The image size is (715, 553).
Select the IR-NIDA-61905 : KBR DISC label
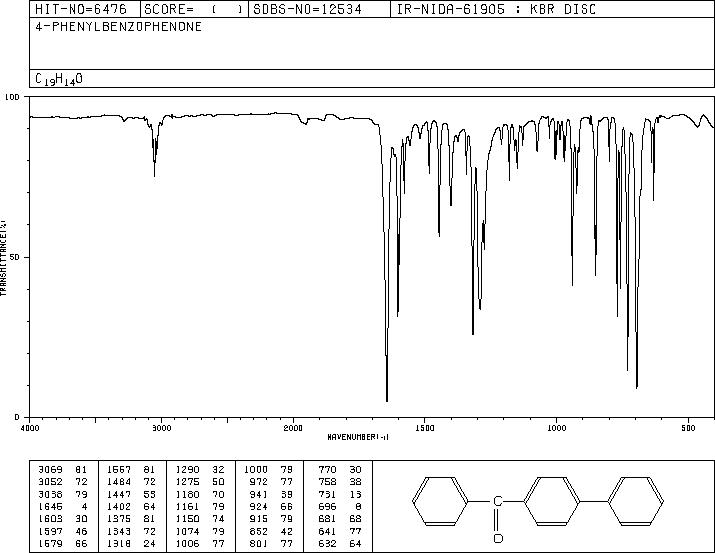496,9
